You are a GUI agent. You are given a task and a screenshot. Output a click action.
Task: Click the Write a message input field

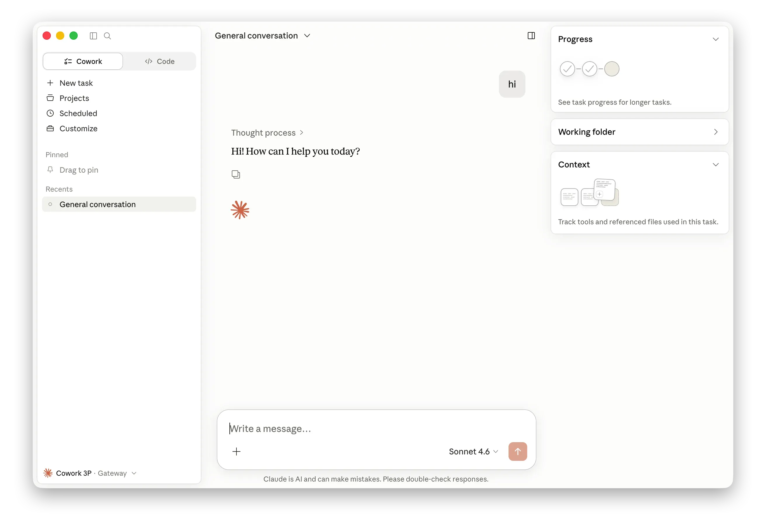click(376, 428)
